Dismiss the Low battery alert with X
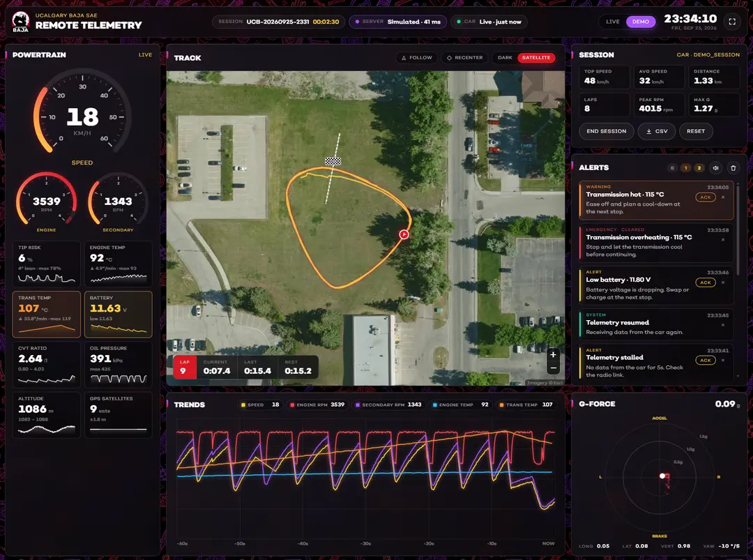Screen dimensions: 753x560 click(x=723, y=282)
